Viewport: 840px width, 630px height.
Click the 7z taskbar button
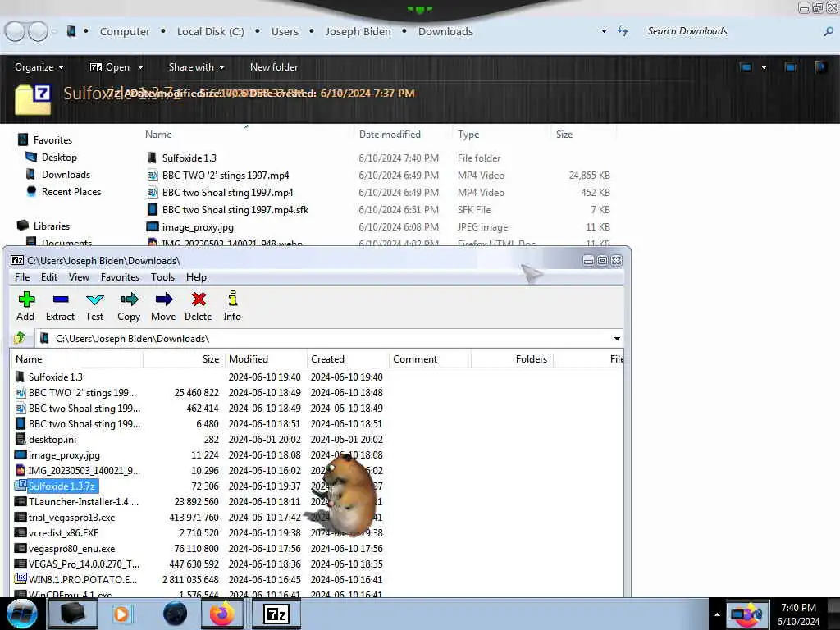click(x=276, y=614)
